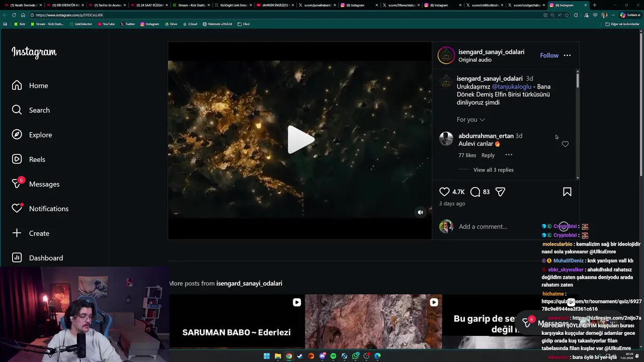Unmute the video with speaker icon
The width and height of the screenshot is (644, 362).
(421, 212)
